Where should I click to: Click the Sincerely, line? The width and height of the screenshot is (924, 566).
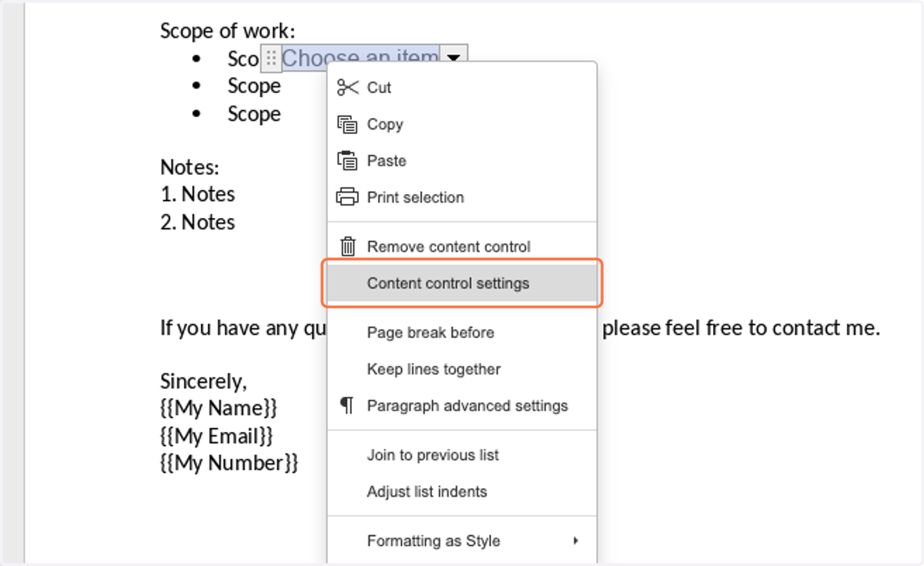click(203, 381)
